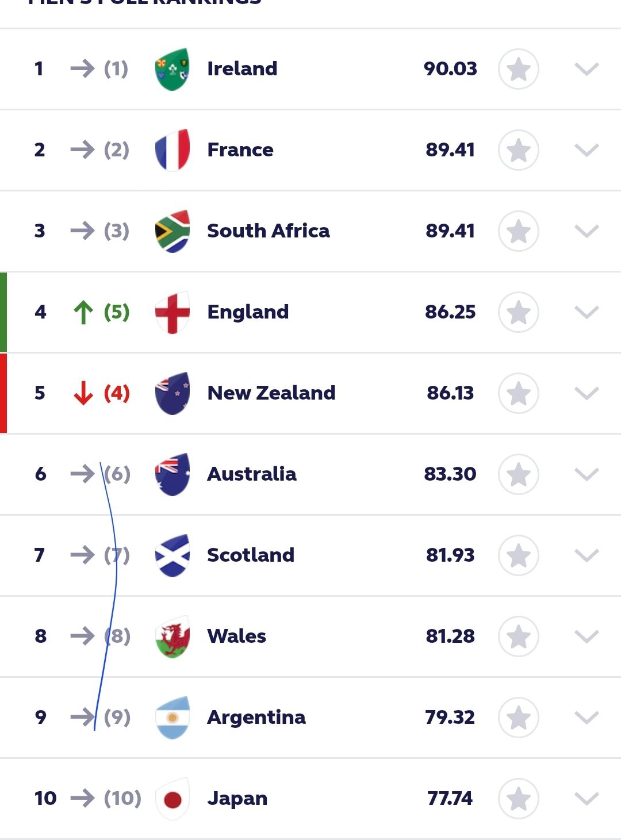Click the France flag shield icon

coord(172,150)
